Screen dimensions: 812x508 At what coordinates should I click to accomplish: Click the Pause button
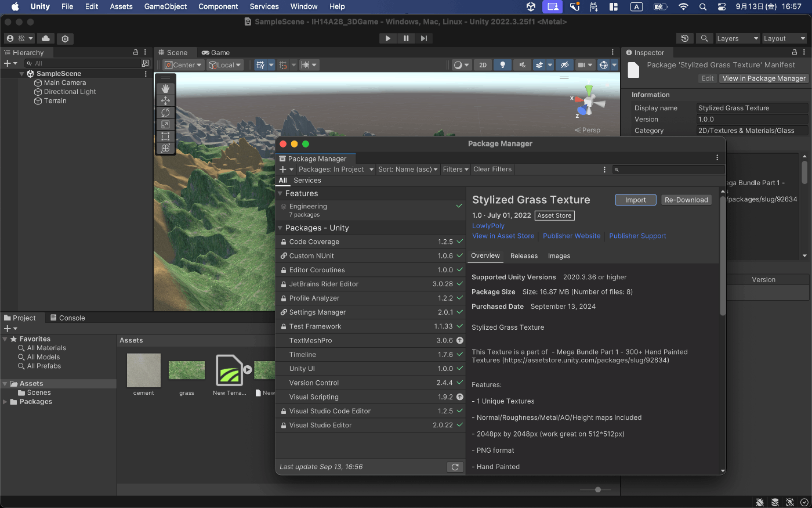(406, 38)
